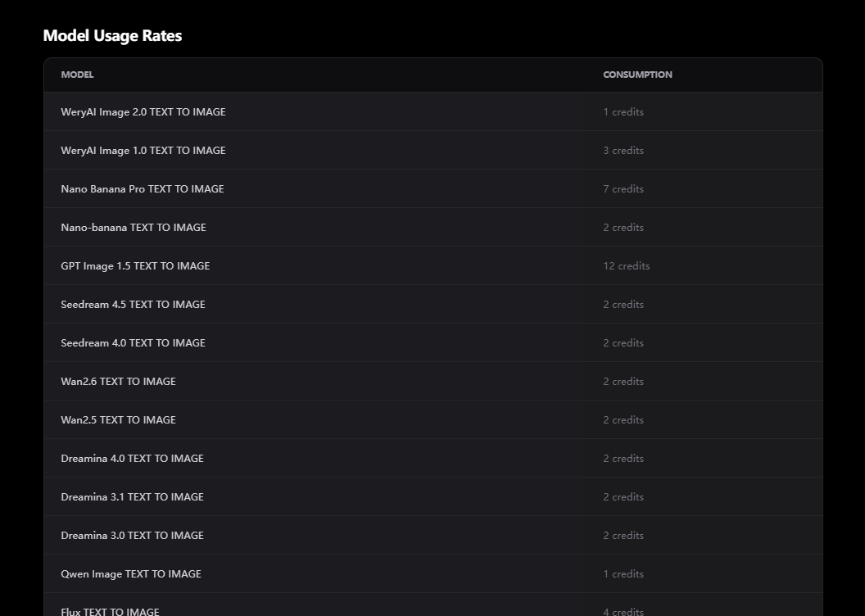Select the Seedream 4.0 TEXT TO IMAGE row

coord(433,343)
